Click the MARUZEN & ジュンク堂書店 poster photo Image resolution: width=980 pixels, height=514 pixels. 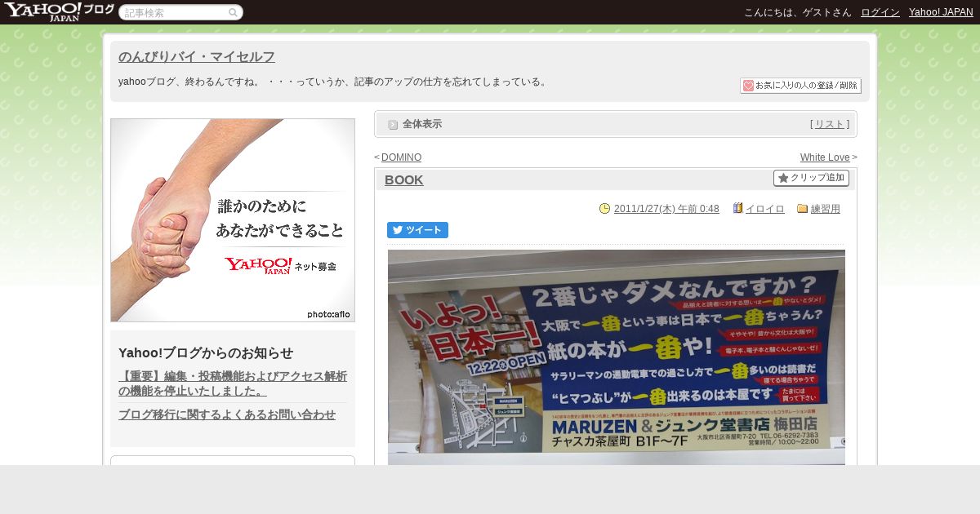click(617, 357)
